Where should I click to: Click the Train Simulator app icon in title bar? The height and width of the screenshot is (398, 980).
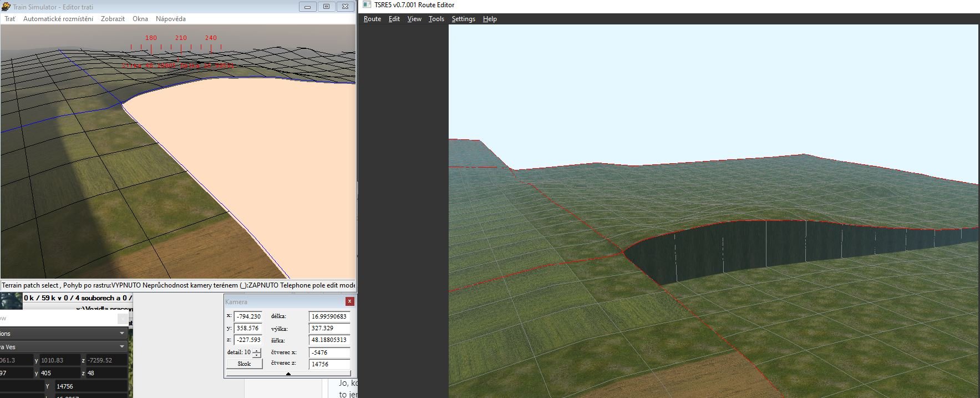pos(6,7)
